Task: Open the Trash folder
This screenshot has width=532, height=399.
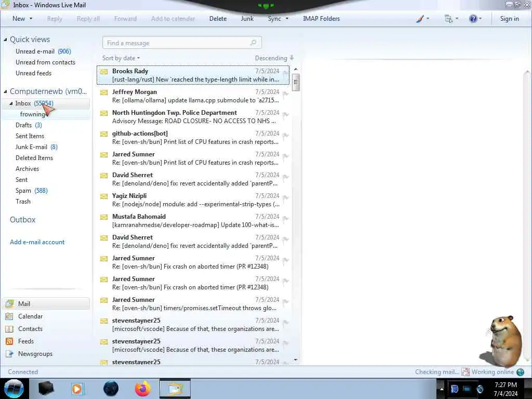Action: [x=23, y=202]
